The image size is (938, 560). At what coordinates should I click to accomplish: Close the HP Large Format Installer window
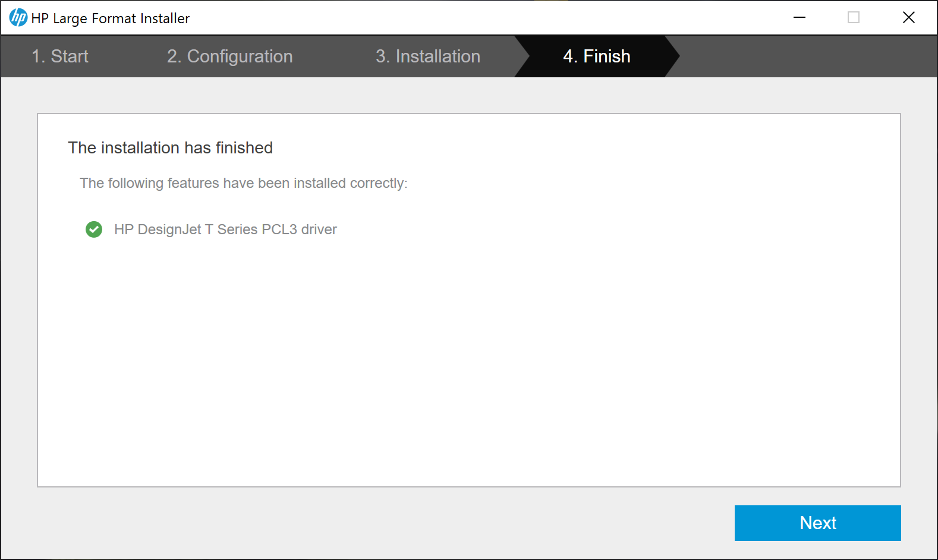(909, 18)
